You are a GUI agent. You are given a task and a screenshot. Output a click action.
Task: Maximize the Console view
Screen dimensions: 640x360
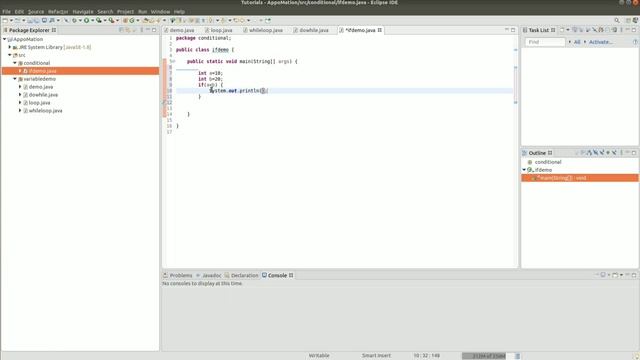coord(634,275)
